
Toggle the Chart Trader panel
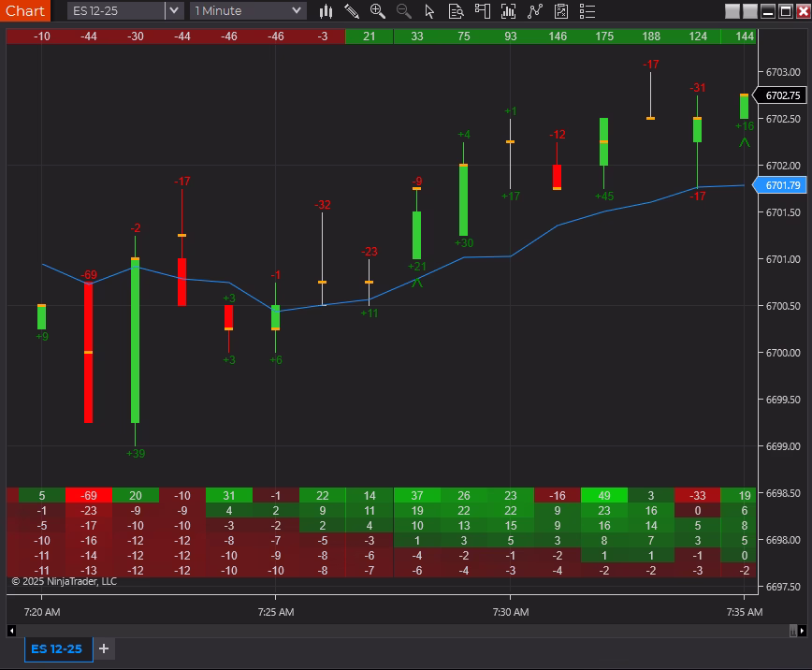pyautogui.click(x=483, y=11)
